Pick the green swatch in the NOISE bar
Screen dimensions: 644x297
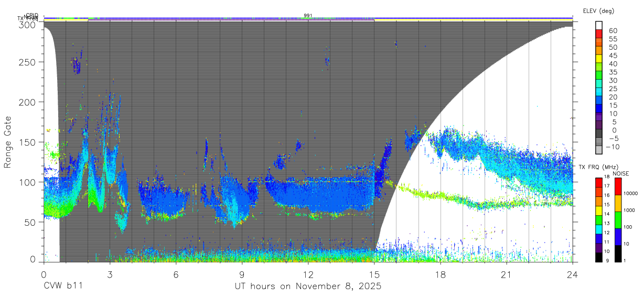point(618,219)
